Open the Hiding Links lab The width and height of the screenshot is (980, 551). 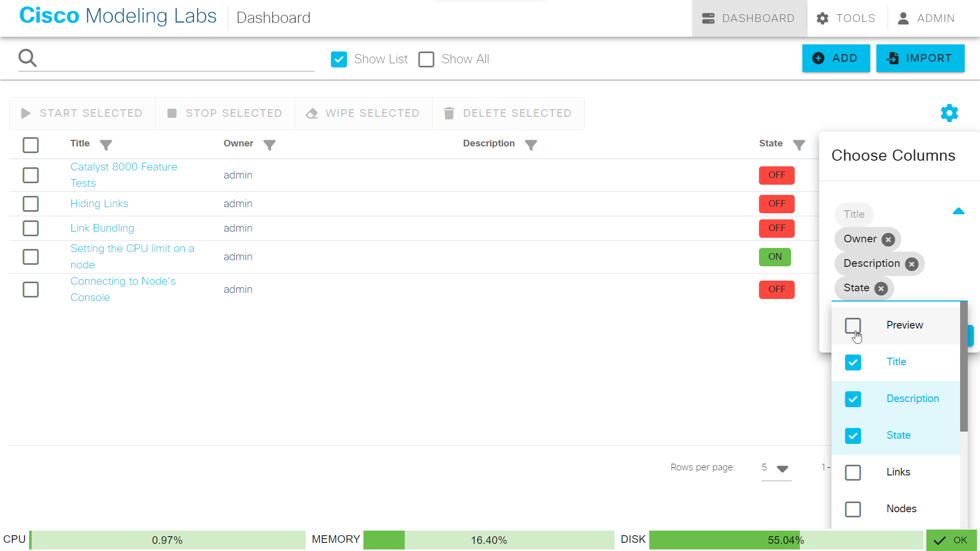click(x=99, y=204)
